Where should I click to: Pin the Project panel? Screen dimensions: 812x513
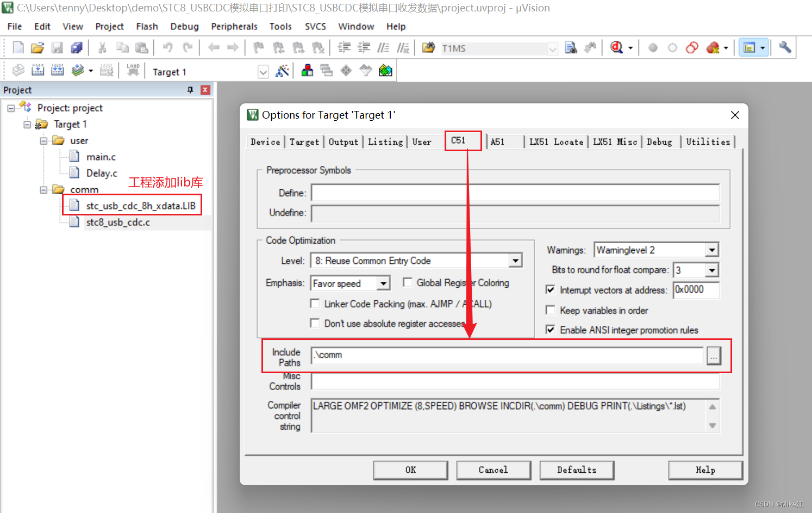[x=190, y=90]
